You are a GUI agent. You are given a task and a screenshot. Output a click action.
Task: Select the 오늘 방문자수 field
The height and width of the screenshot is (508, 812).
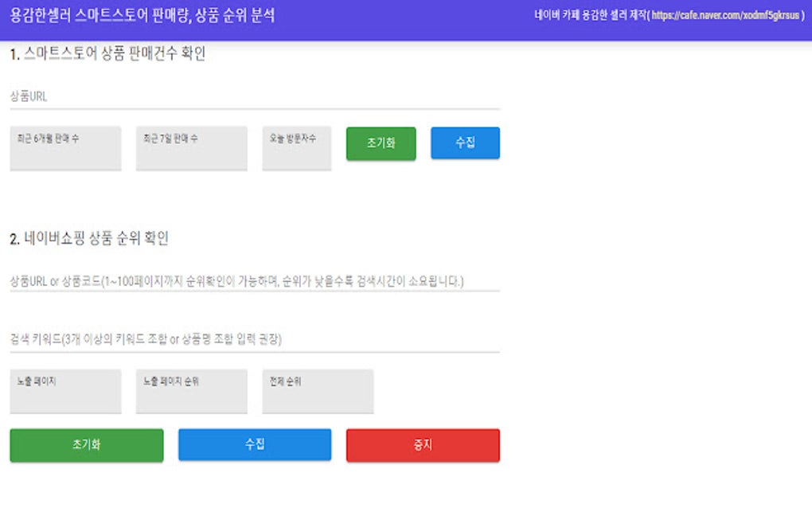[297, 148]
